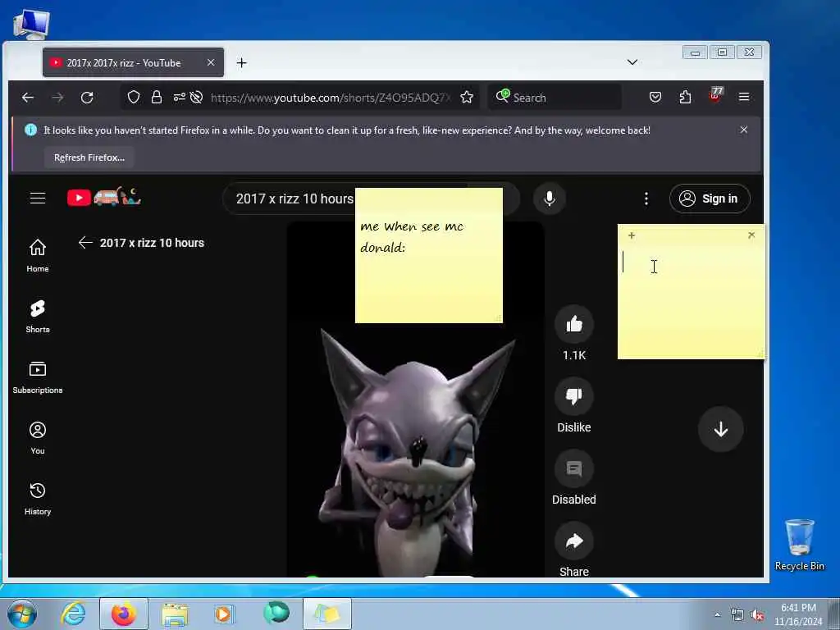
Task: Open YouTube settings three-dot menu
Action: (x=646, y=199)
